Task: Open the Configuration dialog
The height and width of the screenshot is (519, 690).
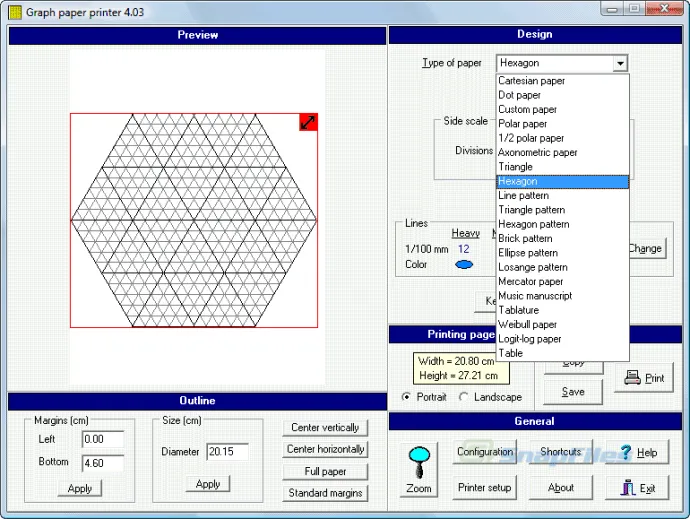Action: (484, 452)
